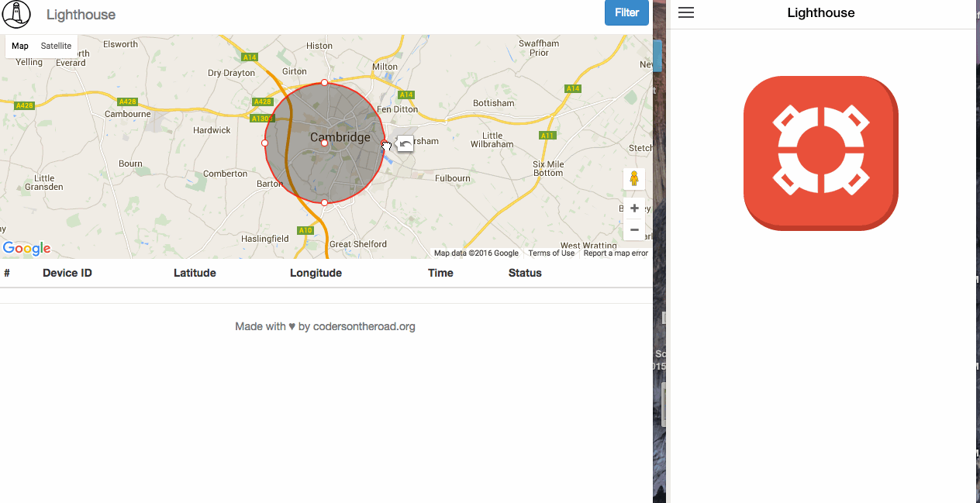Click the circle's bottom edge handle
980x503 pixels.
click(324, 202)
